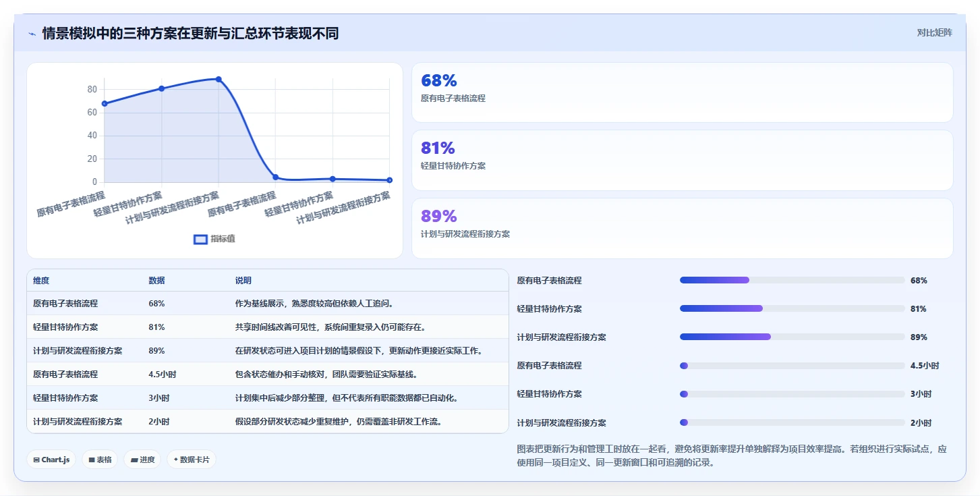The width and height of the screenshot is (980, 496).
Task: Click the footnote paragraph starting with 图表把更新行为
Action: [732, 456]
